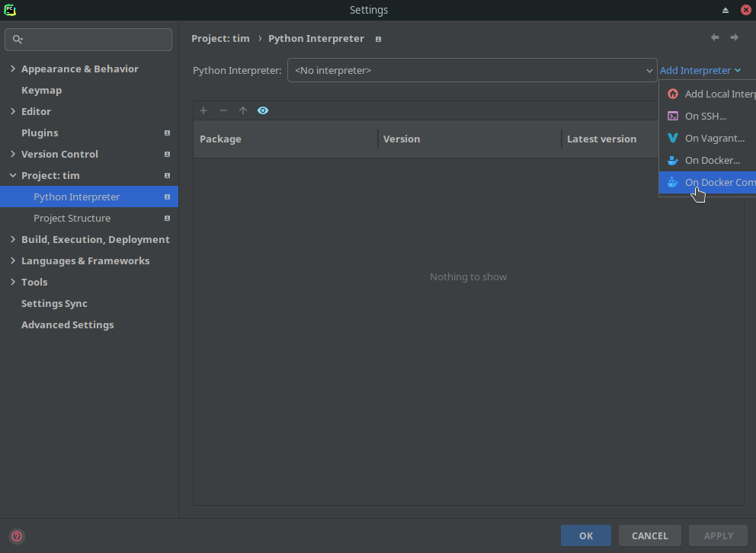
Task: Click the terminal icon for On SSH
Action: [x=673, y=116]
